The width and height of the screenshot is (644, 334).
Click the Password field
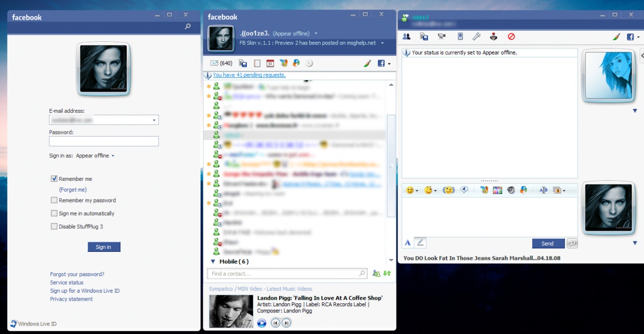(104, 141)
